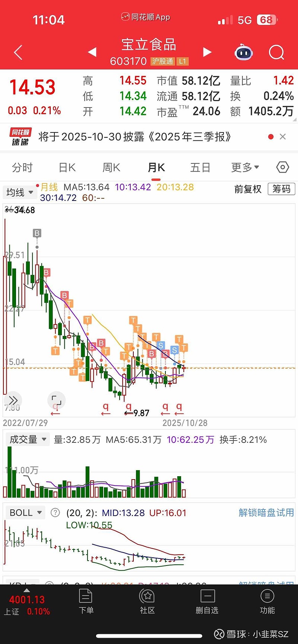
Task: Tap the MID:13.28 BOLL value
Action: tap(123, 513)
